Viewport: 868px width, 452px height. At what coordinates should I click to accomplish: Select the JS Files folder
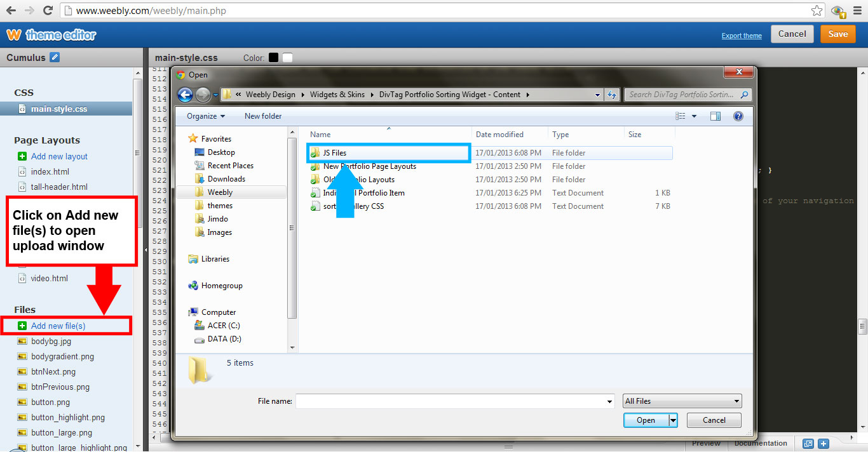point(389,153)
